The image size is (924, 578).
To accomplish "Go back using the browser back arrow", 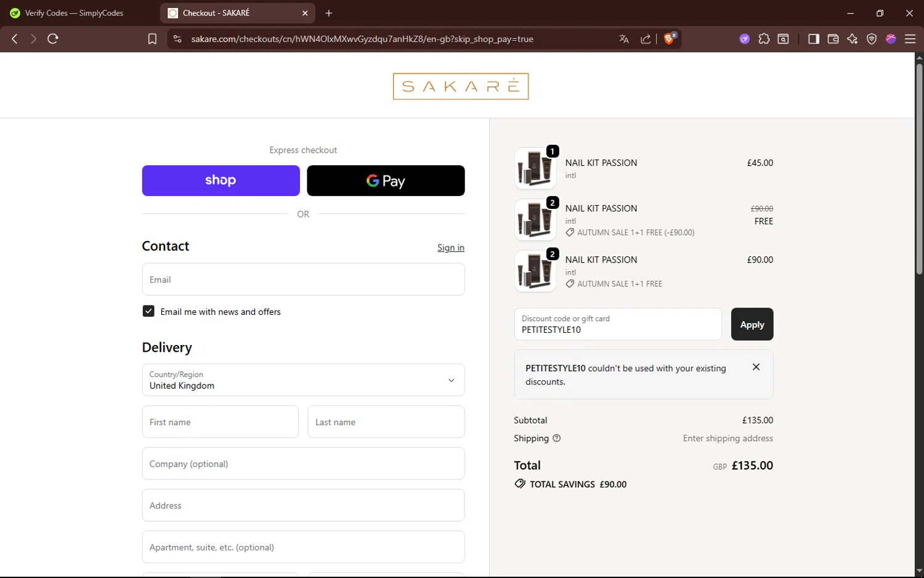I will (x=15, y=39).
